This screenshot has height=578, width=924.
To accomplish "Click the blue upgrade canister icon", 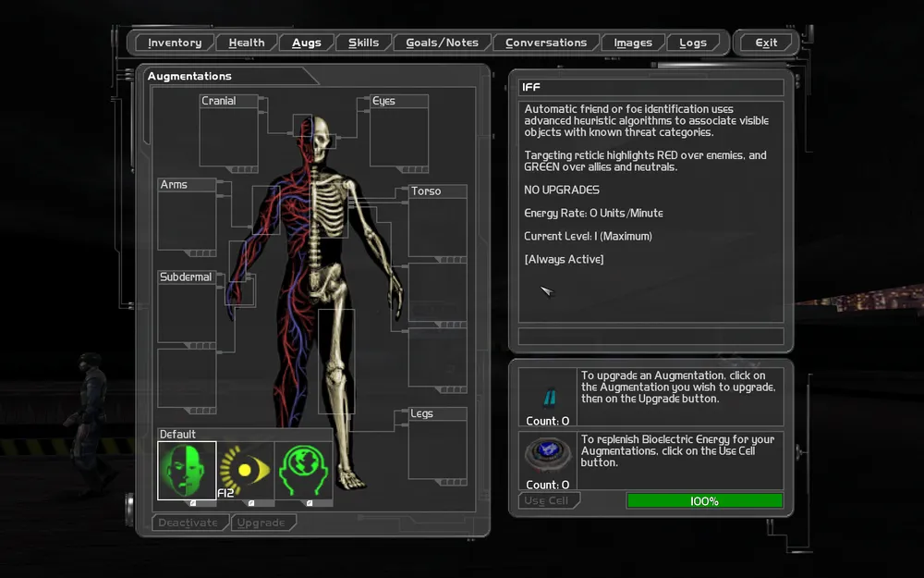I will coord(548,396).
